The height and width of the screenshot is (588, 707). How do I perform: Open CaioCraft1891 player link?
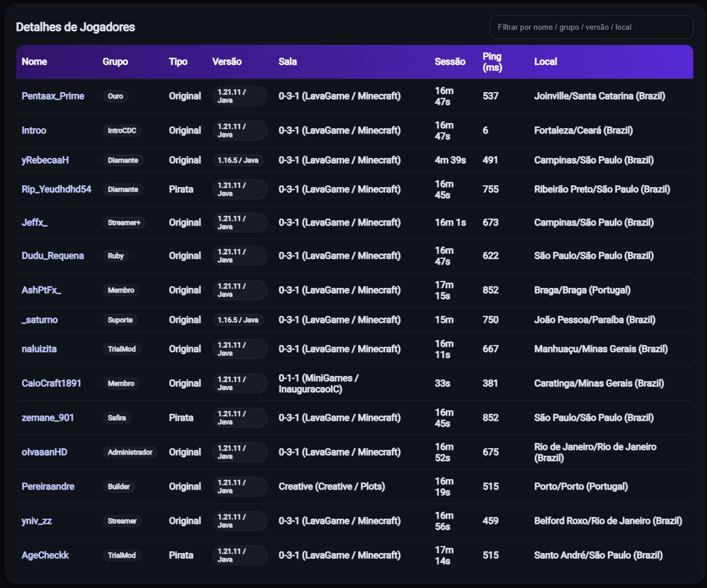51,383
